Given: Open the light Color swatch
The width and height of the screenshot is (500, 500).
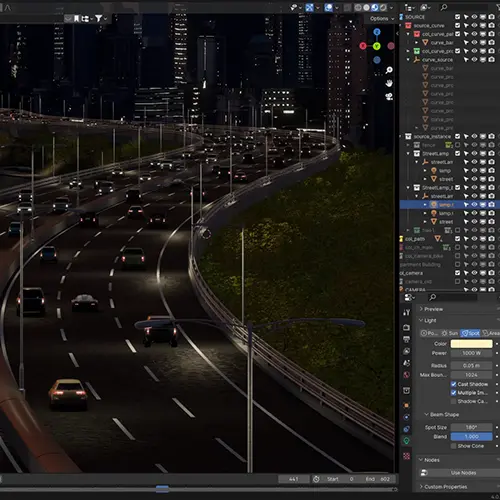Looking at the screenshot, I should (x=471, y=344).
